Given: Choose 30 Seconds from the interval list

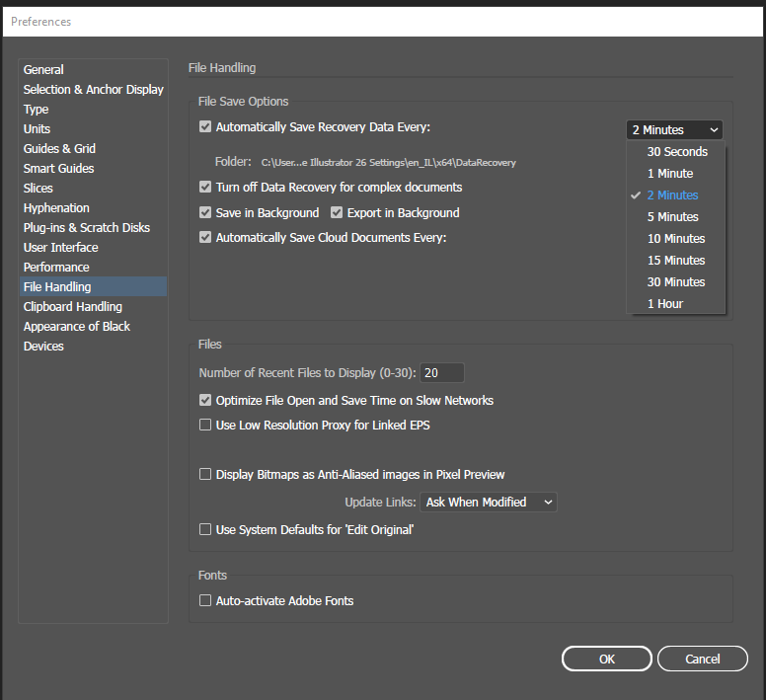Looking at the screenshot, I should [677, 152].
